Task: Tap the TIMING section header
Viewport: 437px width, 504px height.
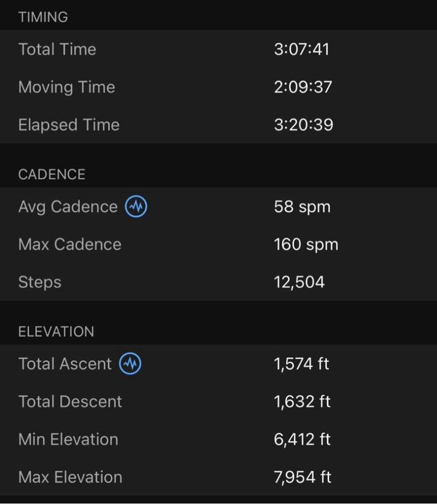Action: [43, 17]
